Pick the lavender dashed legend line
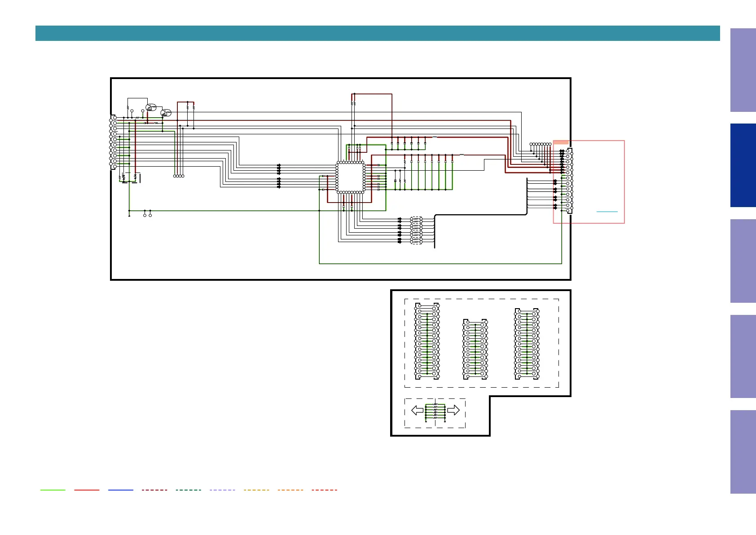The width and height of the screenshot is (756, 535). pos(222,490)
